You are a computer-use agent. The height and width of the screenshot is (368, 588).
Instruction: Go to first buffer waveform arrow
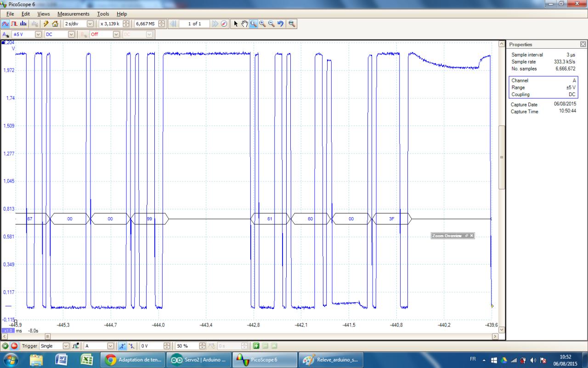click(173, 24)
